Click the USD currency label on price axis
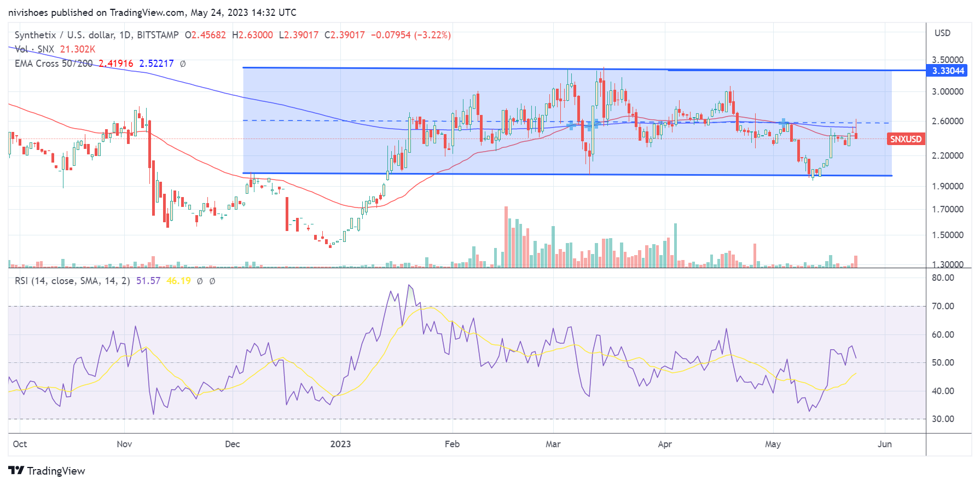Image resolution: width=980 pixels, height=485 pixels. (x=942, y=33)
